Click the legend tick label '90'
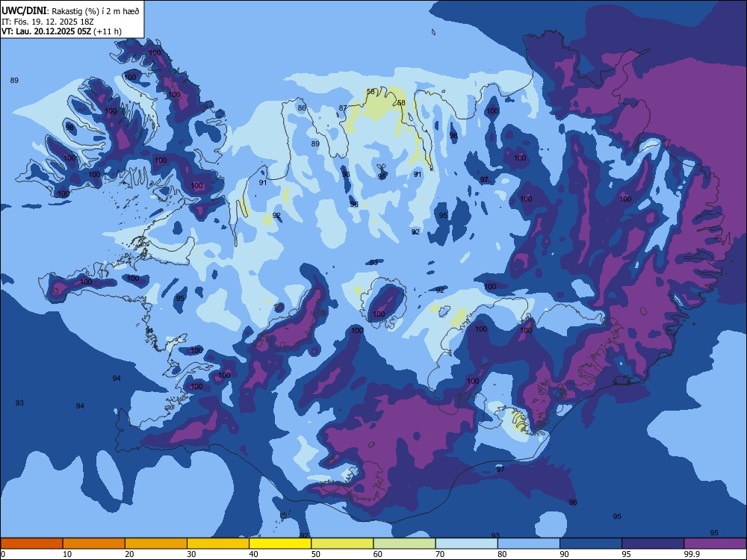 [x=565, y=554]
